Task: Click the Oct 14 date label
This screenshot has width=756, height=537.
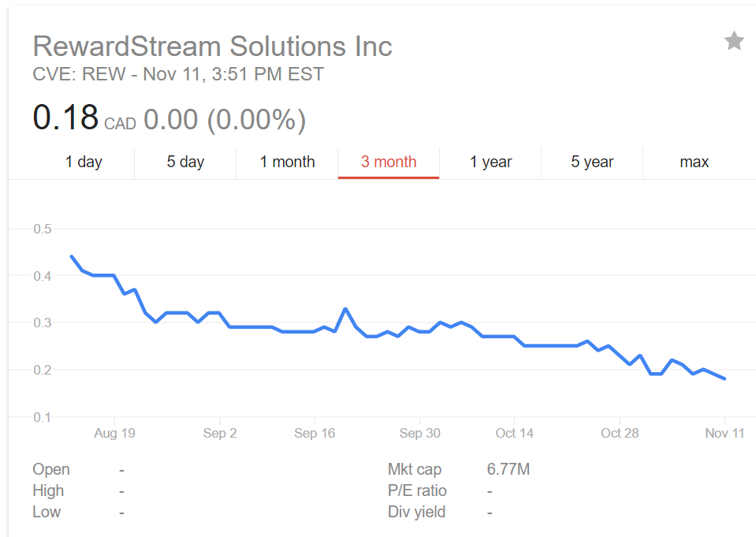Action: point(514,433)
